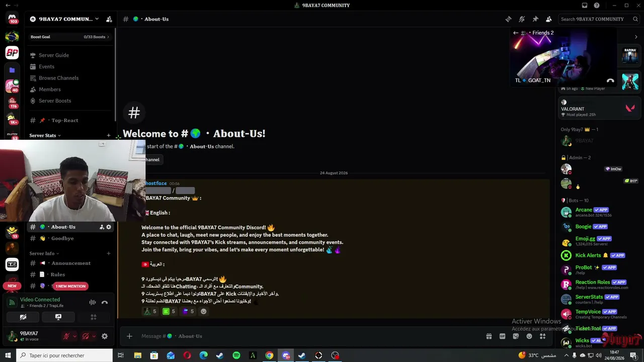Toggle the green K reaction on message
Viewport: 644px width, 362px height.
click(169, 311)
